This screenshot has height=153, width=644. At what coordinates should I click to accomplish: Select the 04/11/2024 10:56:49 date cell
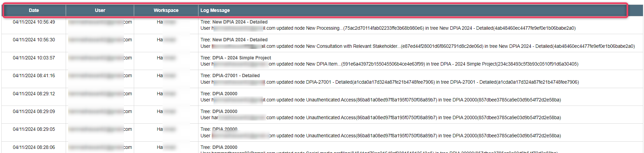click(x=34, y=22)
